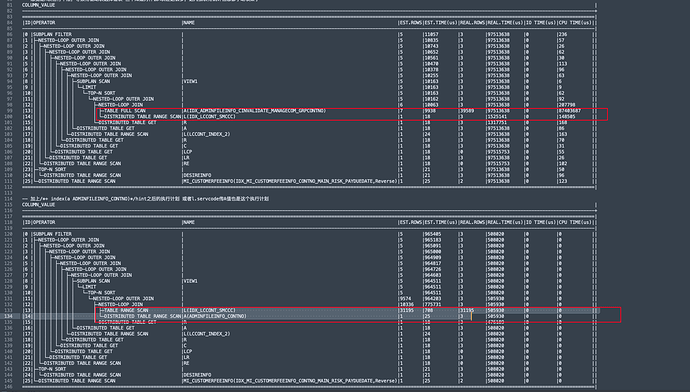Click A(IDX_ADMINFILEINFO_CINVALIDATE_MANAGECOM_GRPCONTNO) name
This screenshot has height=392, width=690.
point(255,111)
